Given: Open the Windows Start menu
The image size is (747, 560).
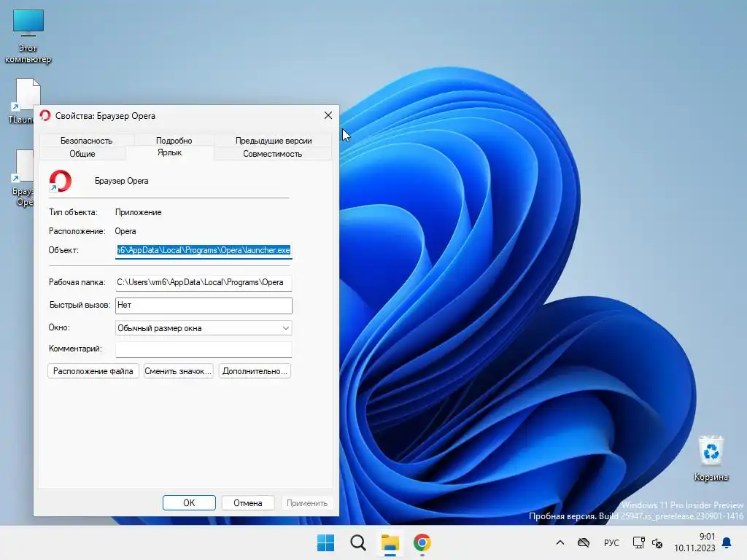Looking at the screenshot, I should (326, 542).
